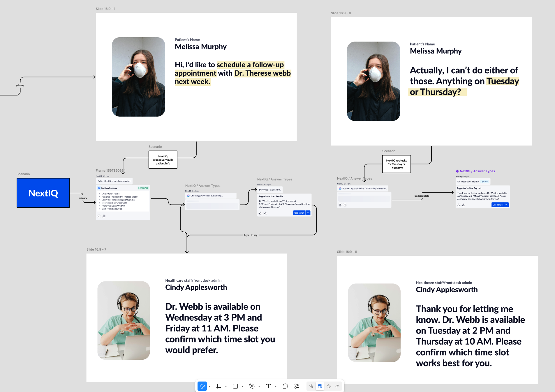Thumbs up the Rechecking availability card

coord(340,205)
